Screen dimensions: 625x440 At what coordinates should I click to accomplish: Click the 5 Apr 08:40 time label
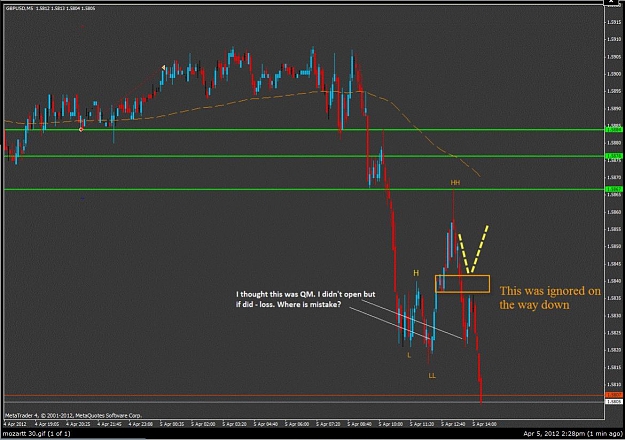tap(360, 424)
